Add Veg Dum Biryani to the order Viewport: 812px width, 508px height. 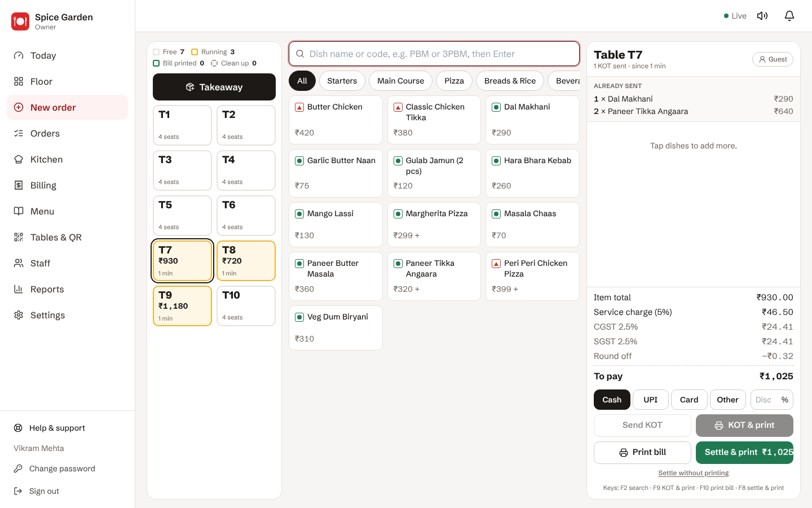pyautogui.click(x=336, y=328)
